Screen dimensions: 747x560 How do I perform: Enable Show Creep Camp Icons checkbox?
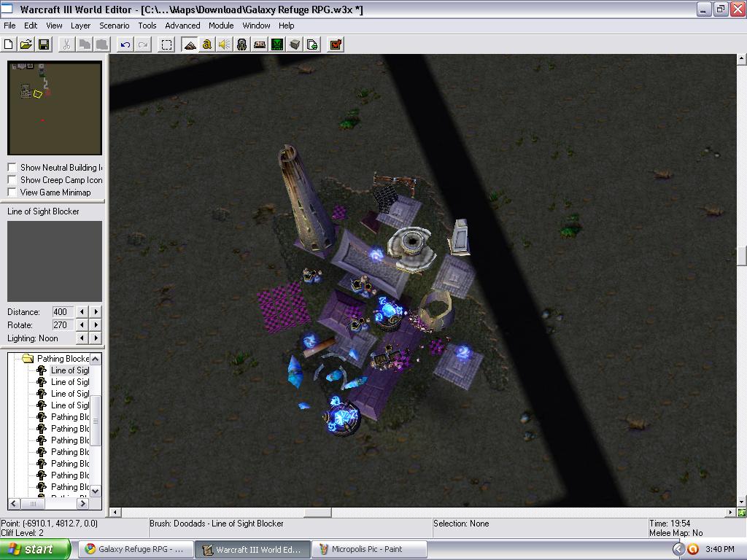point(12,180)
